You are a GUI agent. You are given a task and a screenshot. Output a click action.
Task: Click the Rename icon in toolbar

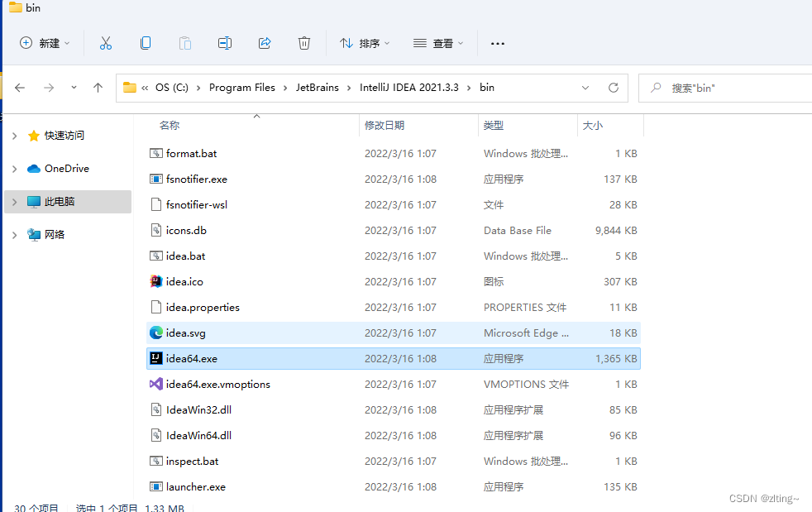click(225, 43)
